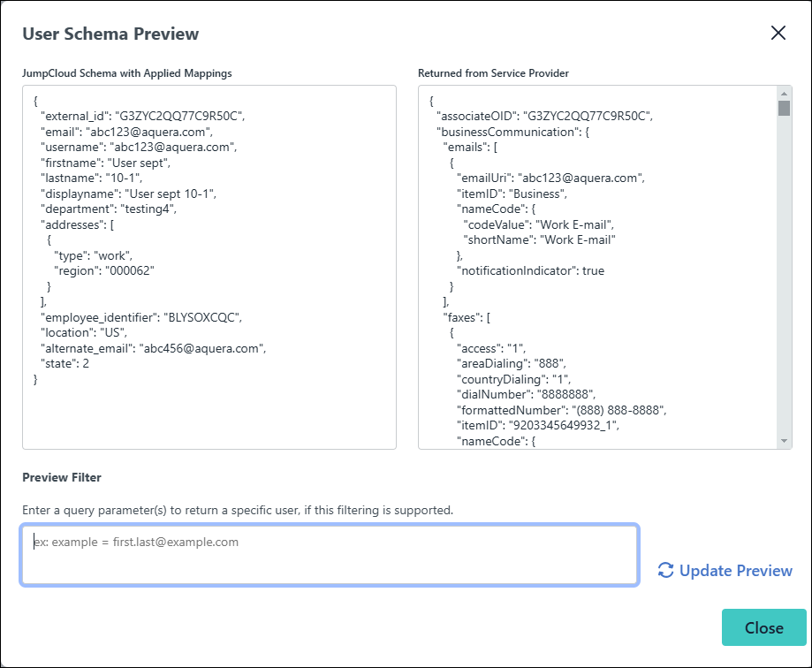812x668 pixels.
Task: Click the employee_identifier line in JumpCloud schema
Action: point(140,316)
